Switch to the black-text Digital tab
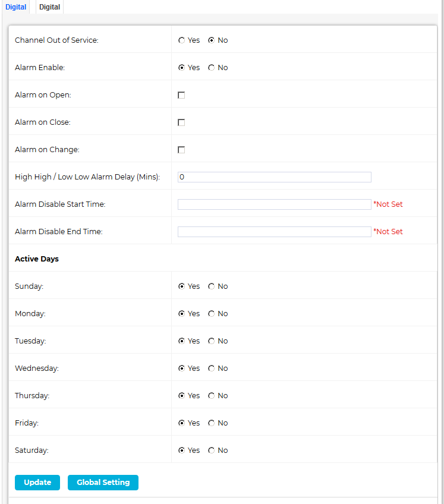The width and height of the screenshot is (444, 504). 49,7
